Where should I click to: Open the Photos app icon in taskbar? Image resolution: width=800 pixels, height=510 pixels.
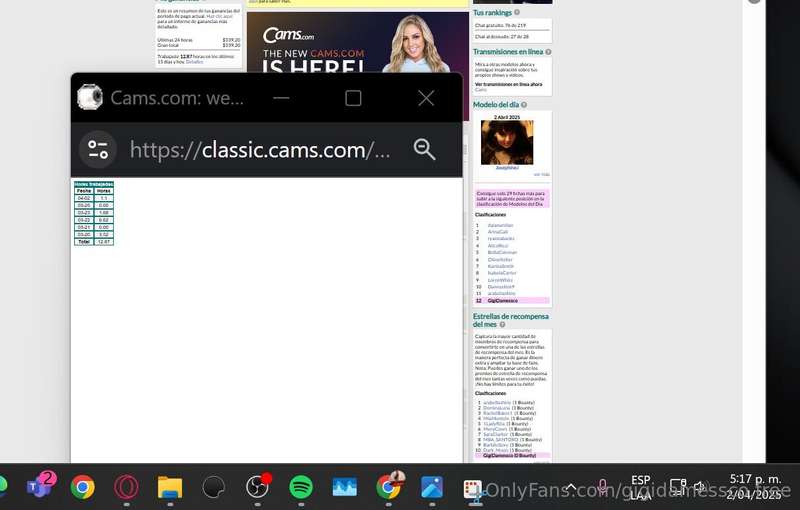(x=432, y=487)
